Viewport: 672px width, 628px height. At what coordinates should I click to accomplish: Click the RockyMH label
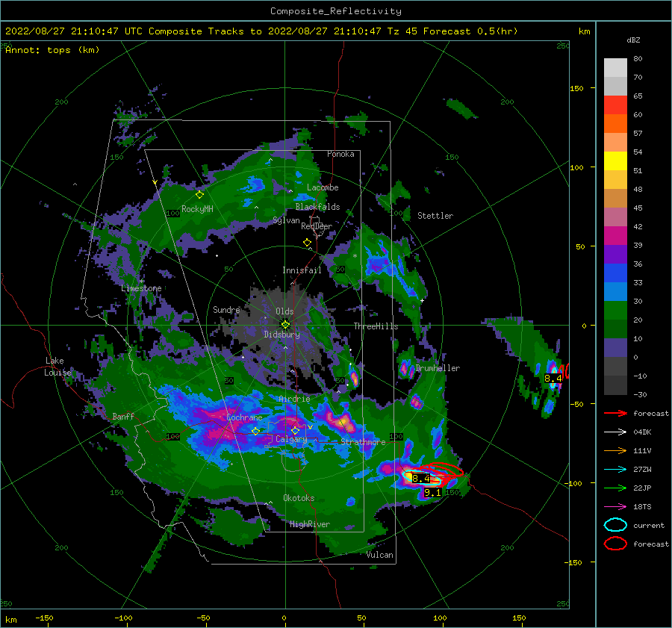click(197, 209)
